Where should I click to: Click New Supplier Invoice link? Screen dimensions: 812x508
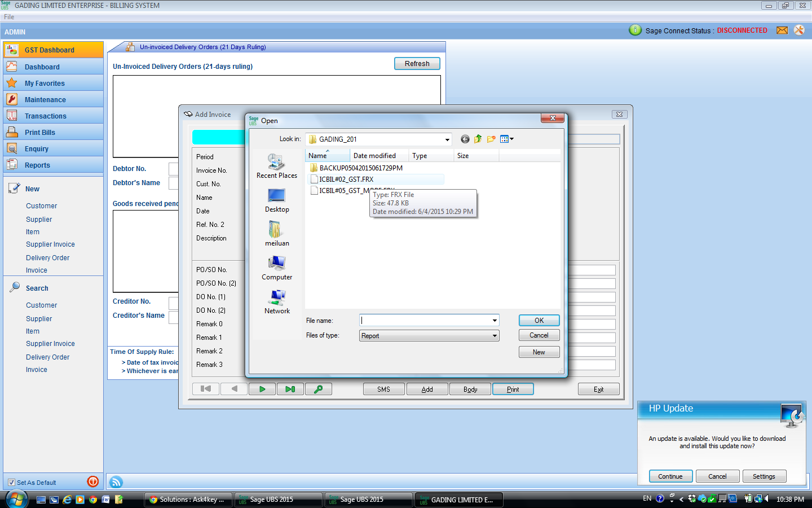[x=50, y=244]
